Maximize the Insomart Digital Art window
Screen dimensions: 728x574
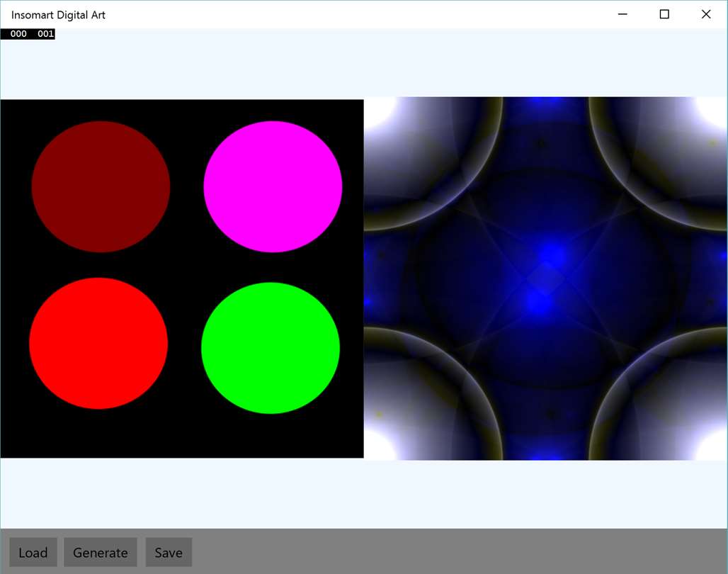(x=664, y=14)
